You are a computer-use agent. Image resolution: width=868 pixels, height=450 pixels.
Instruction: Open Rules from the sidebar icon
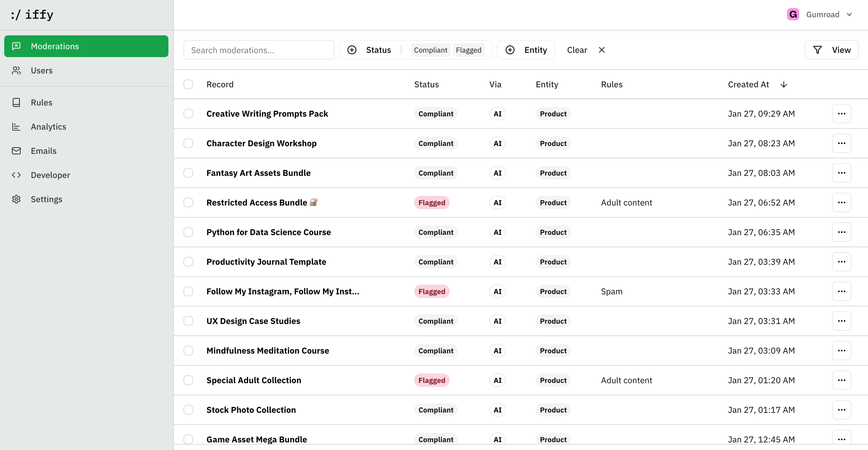click(x=17, y=102)
